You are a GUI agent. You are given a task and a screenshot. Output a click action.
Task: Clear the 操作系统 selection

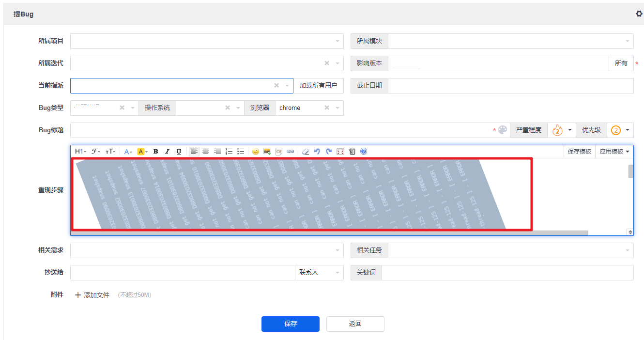coord(228,108)
